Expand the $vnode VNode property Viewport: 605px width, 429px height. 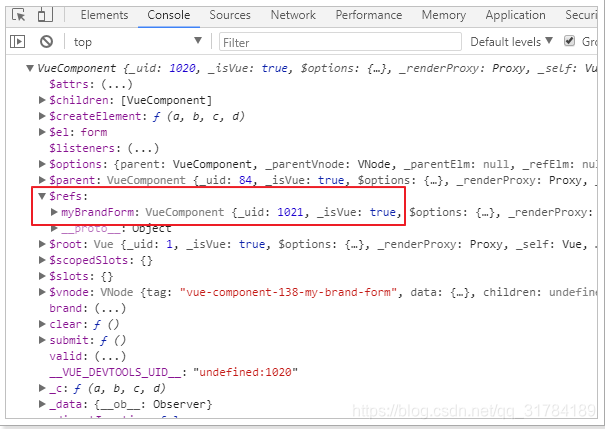point(42,292)
